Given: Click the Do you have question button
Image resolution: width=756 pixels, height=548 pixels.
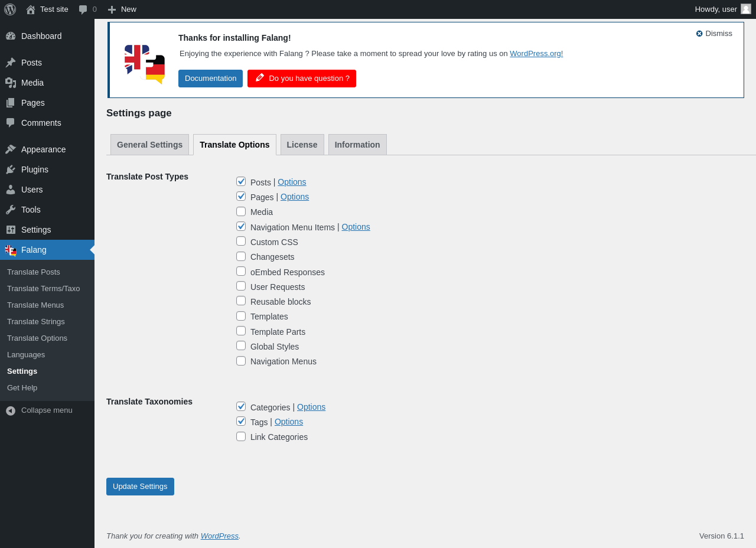Looking at the screenshot, I should pos(302,79).
